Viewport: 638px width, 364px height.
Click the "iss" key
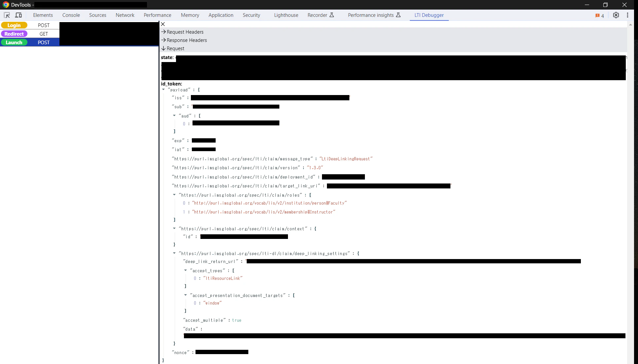click(178, 98)
